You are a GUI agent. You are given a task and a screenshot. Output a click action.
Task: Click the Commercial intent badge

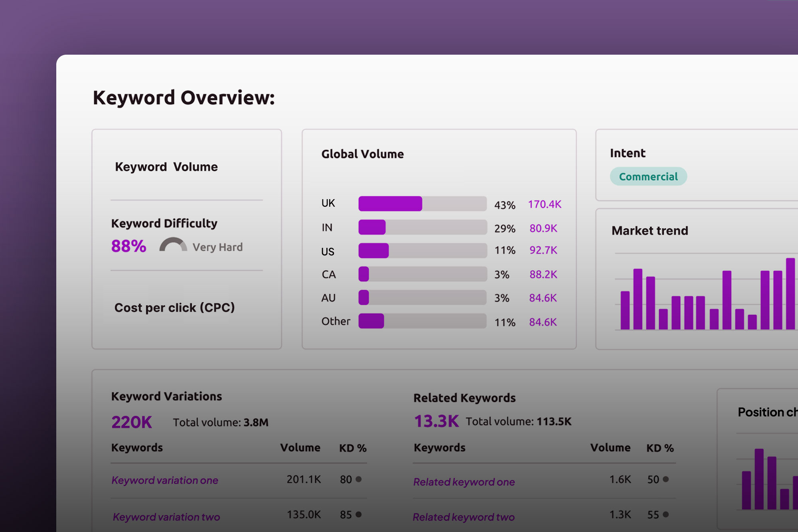pos(648,176)
